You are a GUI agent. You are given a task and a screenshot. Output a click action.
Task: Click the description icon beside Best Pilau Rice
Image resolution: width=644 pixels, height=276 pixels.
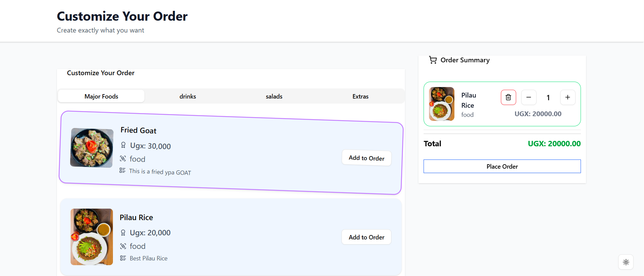point(123,258)
